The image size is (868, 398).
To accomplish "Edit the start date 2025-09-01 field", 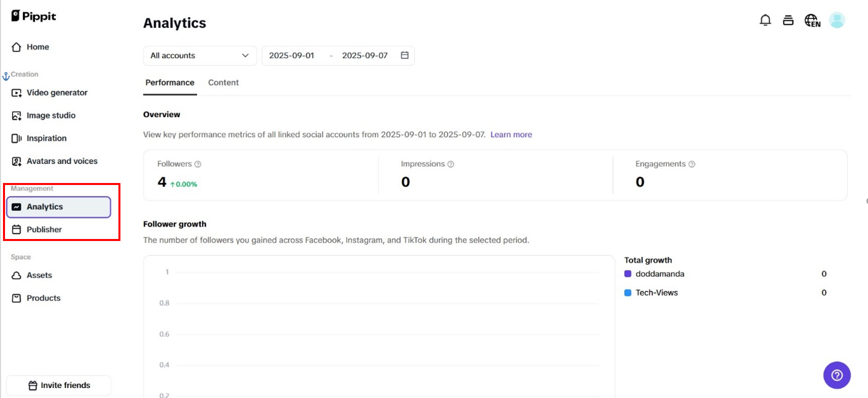I will pos(292,55).
